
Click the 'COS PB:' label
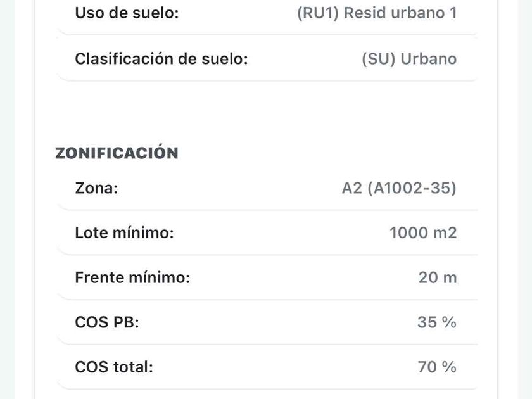click(x=106, y=322)
